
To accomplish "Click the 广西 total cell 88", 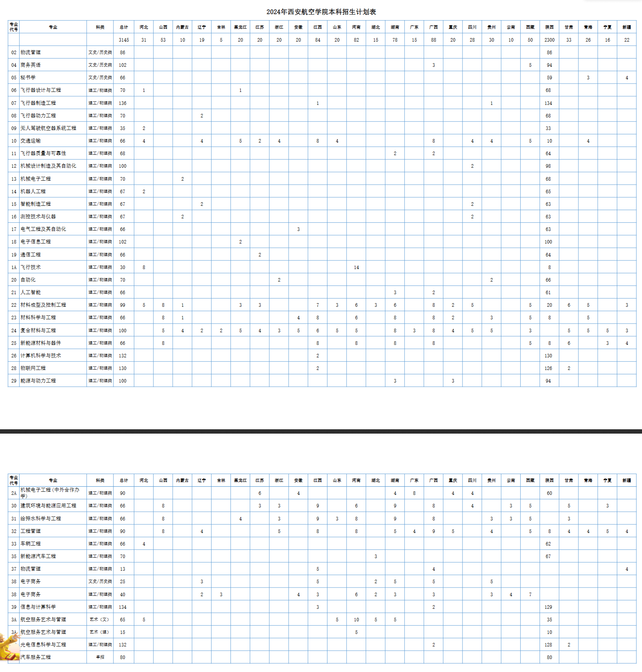I will point(433,40).
